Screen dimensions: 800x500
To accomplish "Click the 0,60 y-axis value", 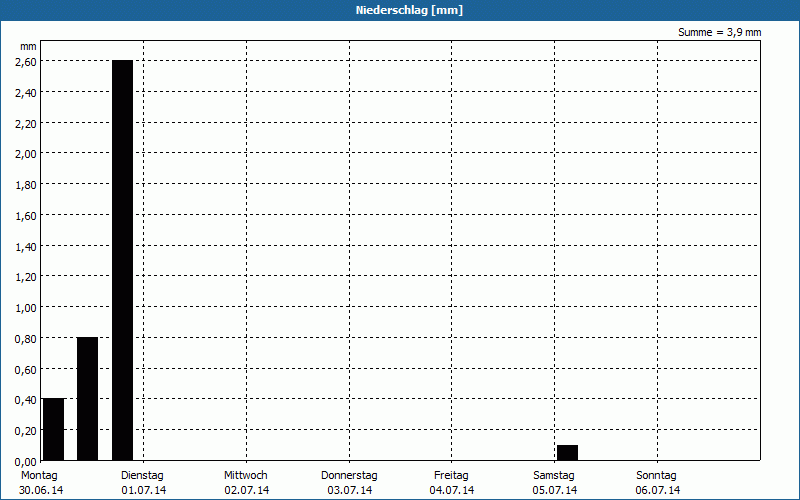I will [26, 370].
